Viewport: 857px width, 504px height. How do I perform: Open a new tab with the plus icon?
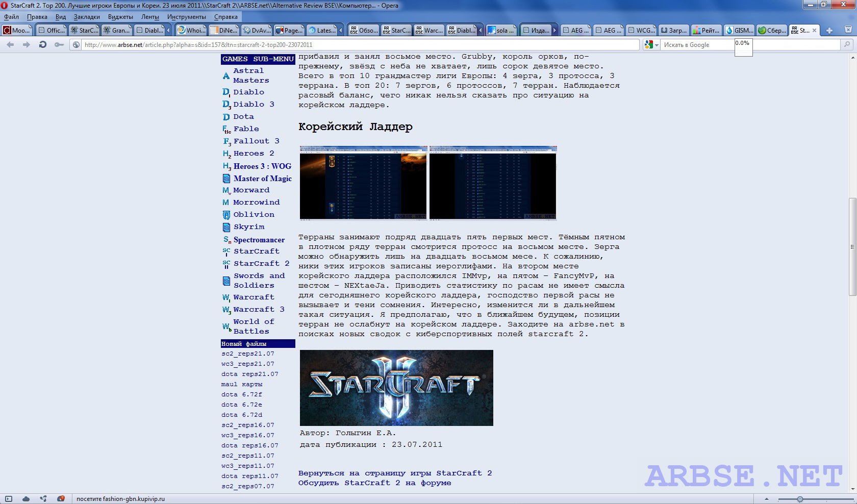(829, 31)
